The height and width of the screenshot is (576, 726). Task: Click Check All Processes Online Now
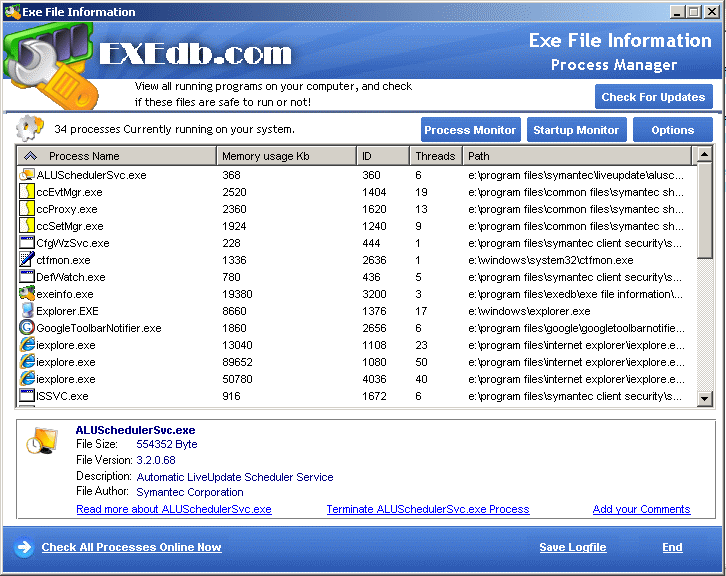(x=131, y=547)
